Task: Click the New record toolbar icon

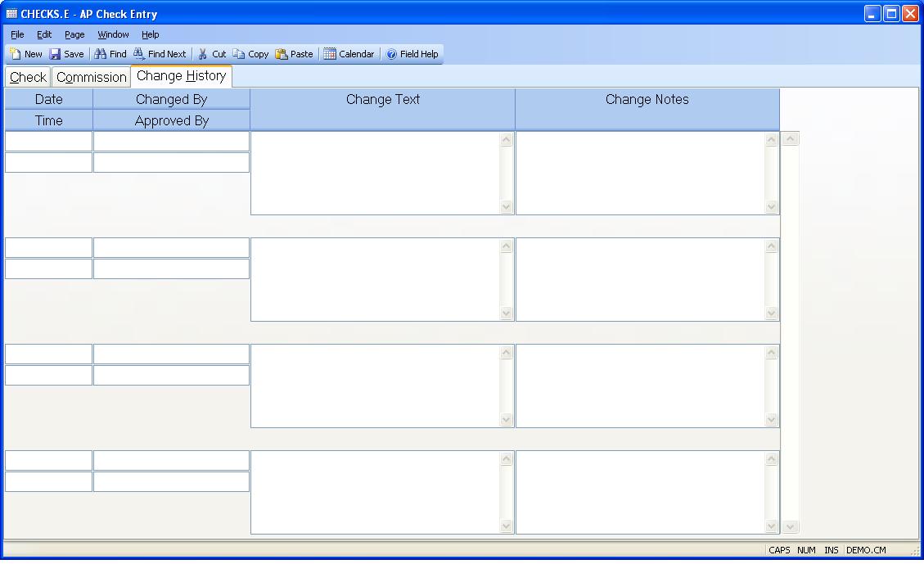Action: (x=16, y=54)
